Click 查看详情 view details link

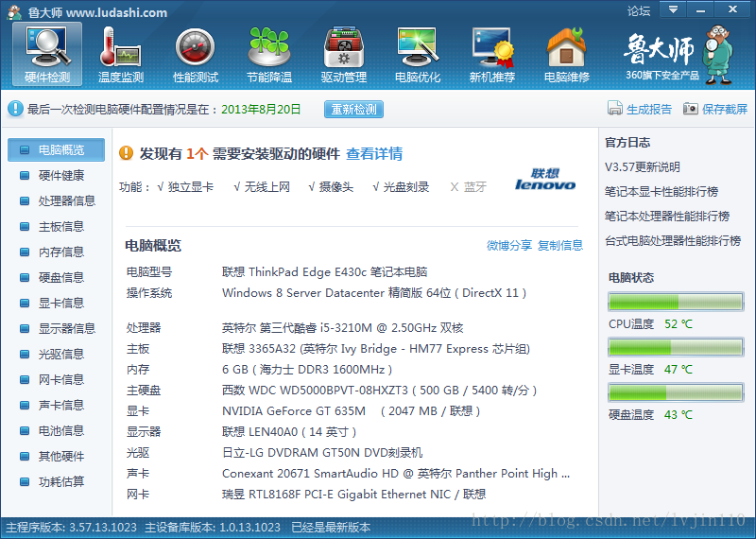click(x=374, y=154)
